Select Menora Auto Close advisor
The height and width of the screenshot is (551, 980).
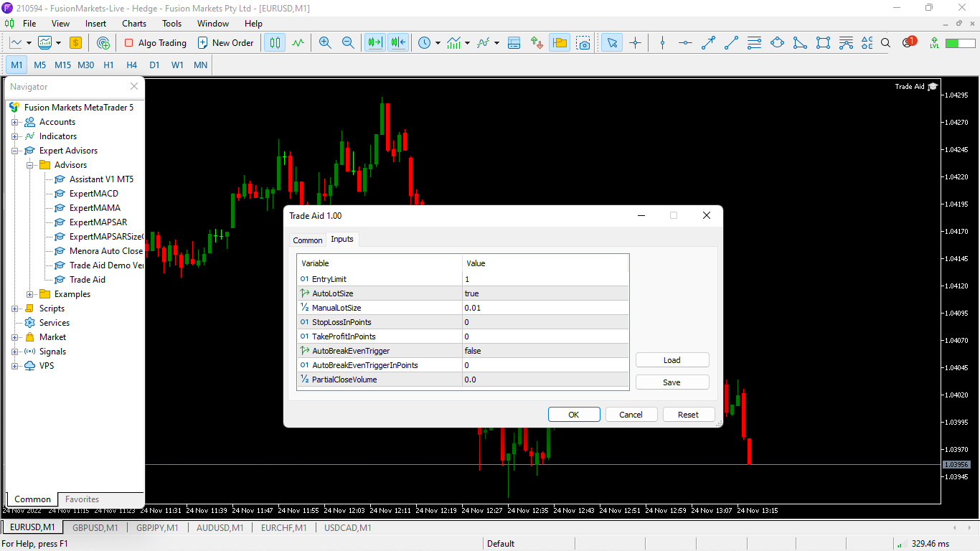105,251
